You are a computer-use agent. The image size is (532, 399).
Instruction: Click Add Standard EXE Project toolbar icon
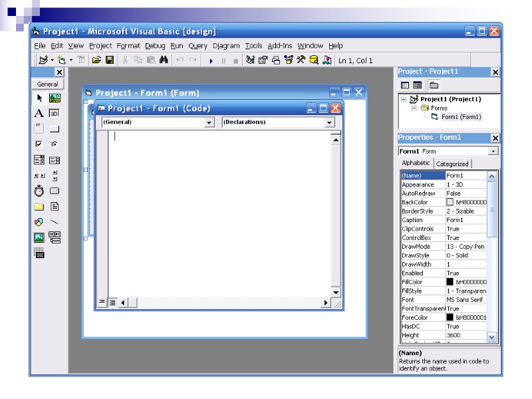(x=43, y=60)
